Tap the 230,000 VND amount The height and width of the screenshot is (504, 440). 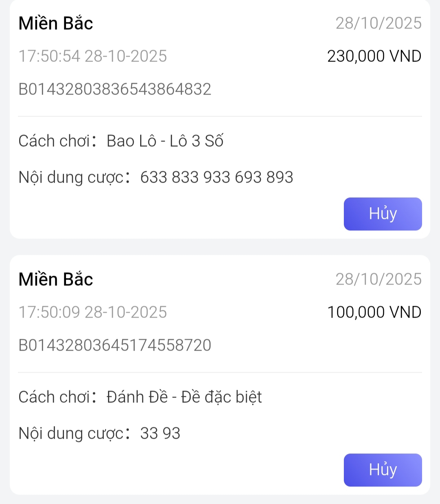[x=374, y=56]
